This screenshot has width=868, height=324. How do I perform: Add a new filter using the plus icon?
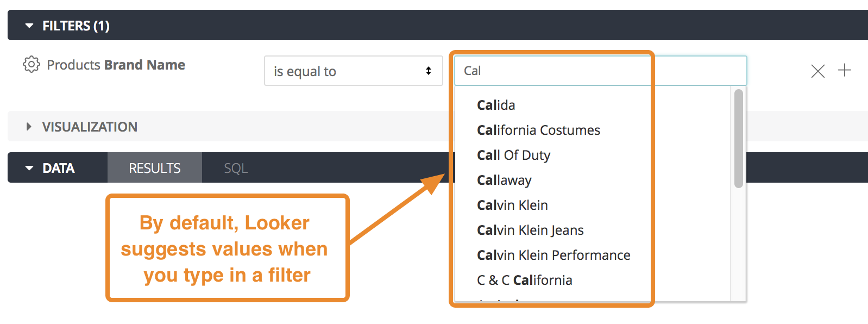coord(845,71)
